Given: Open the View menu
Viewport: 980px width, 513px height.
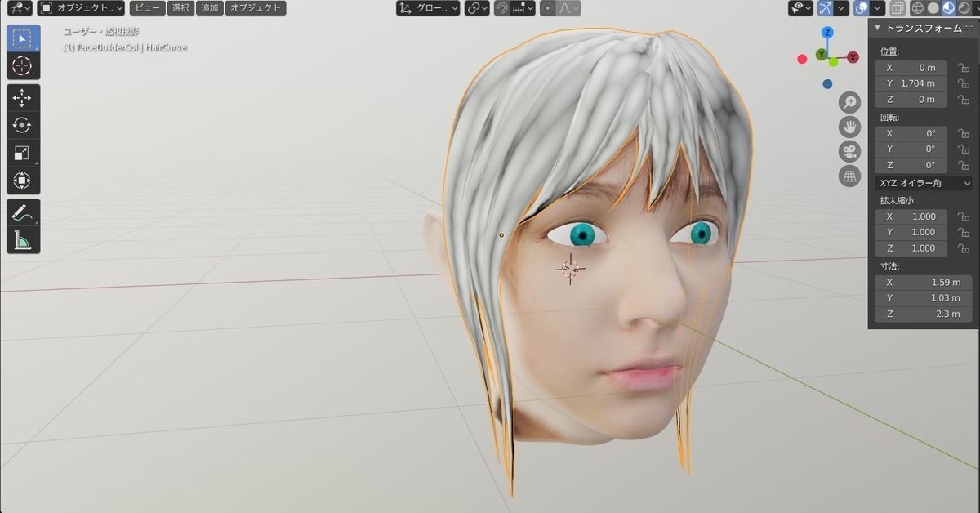Looking at the screenshot, I should [x=148, y=8].
